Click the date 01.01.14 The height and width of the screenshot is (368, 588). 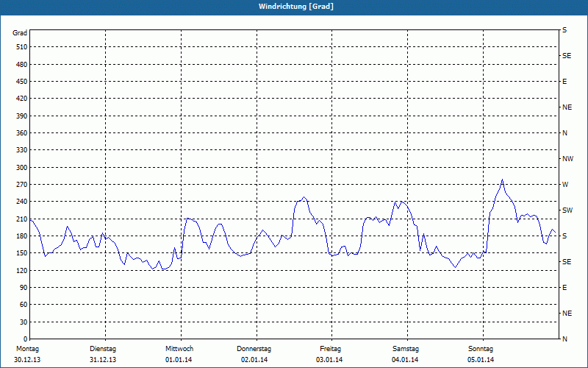pos(179,360)
